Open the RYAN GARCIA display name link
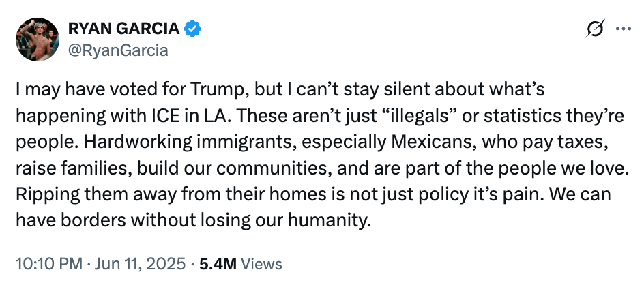644x285 pixels. (x=123, y=29)
